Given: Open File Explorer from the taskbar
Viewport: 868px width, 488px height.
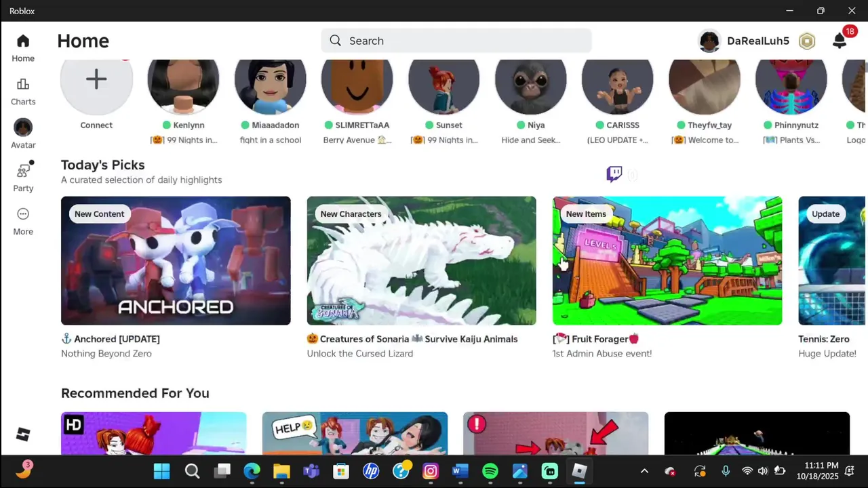Looking at the screenshot, I should click(281, 471).
